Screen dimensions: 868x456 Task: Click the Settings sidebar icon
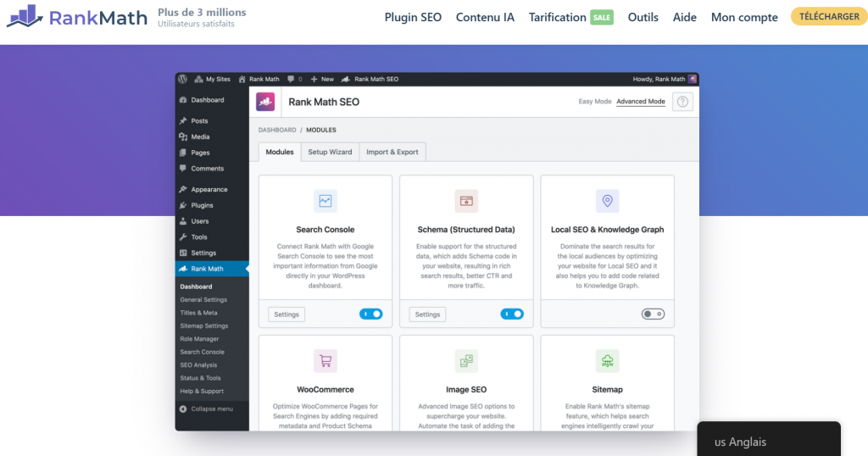pyautogui.click(x=183, y=253)
